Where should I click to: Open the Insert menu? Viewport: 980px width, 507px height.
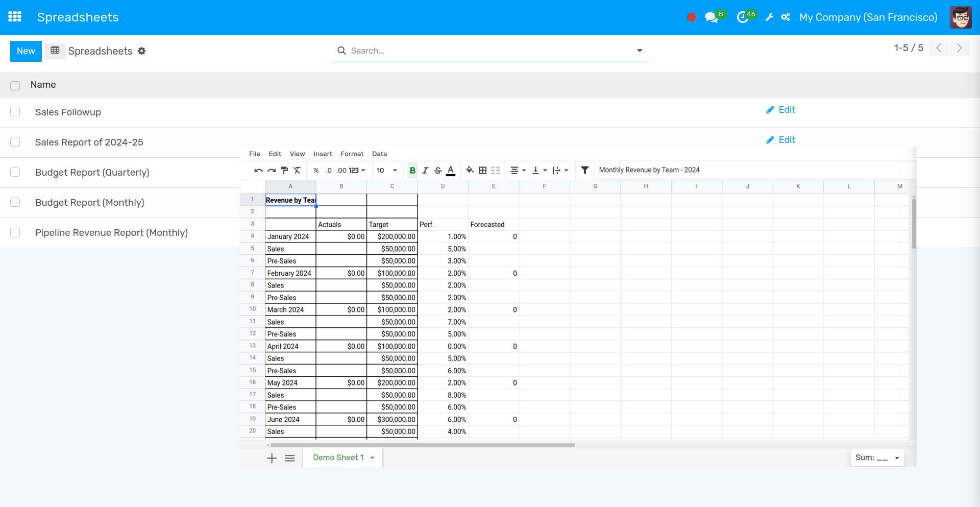click(x=323, y=154)
